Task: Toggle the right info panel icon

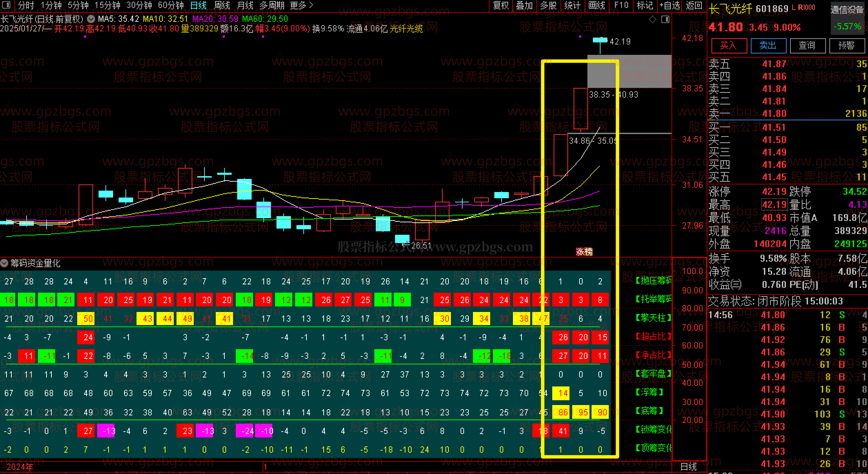Action: (x=665, y=19)
